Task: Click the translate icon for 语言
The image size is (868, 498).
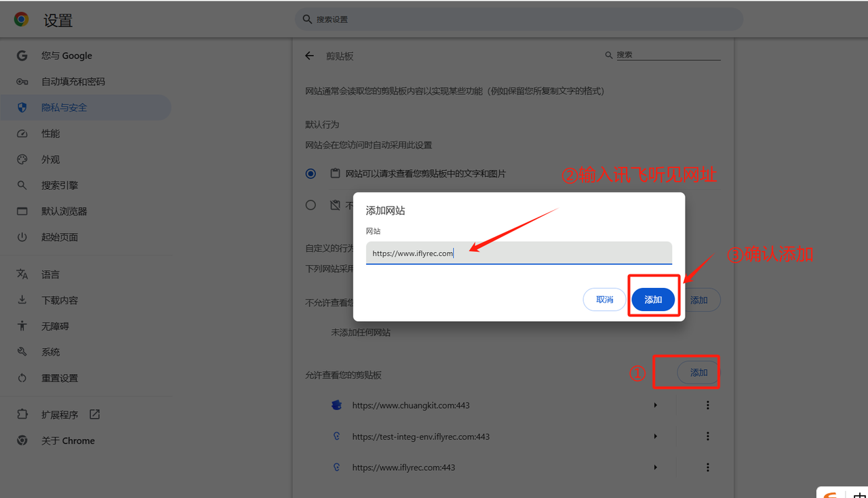Action: (x=22, y=274)
